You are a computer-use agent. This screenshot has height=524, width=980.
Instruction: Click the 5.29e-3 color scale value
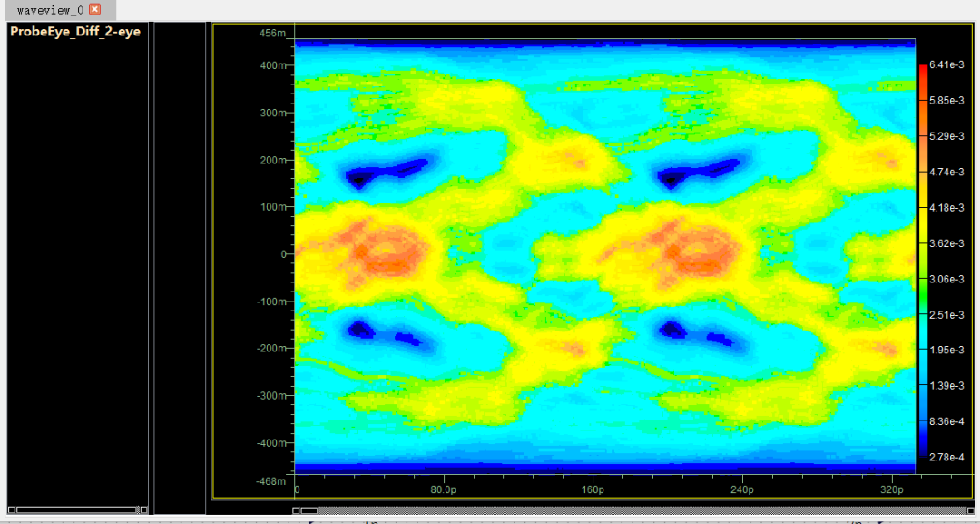[x=947, y=136]
